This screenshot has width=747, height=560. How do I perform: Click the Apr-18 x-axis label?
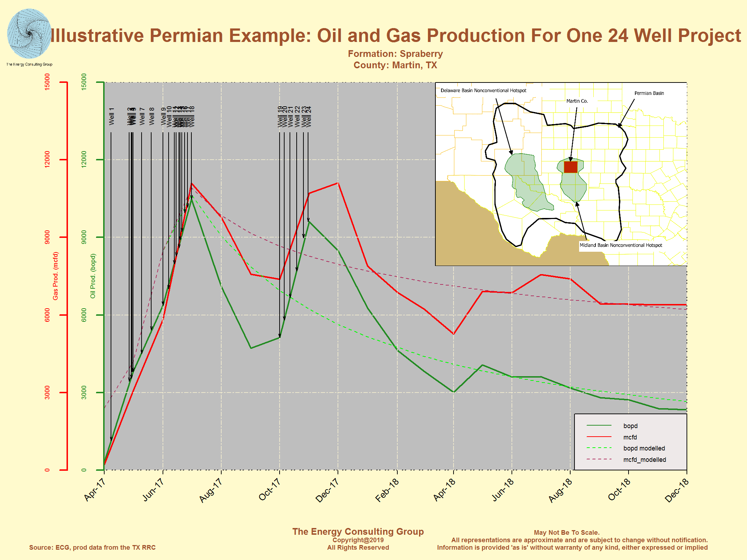point(445,490)
